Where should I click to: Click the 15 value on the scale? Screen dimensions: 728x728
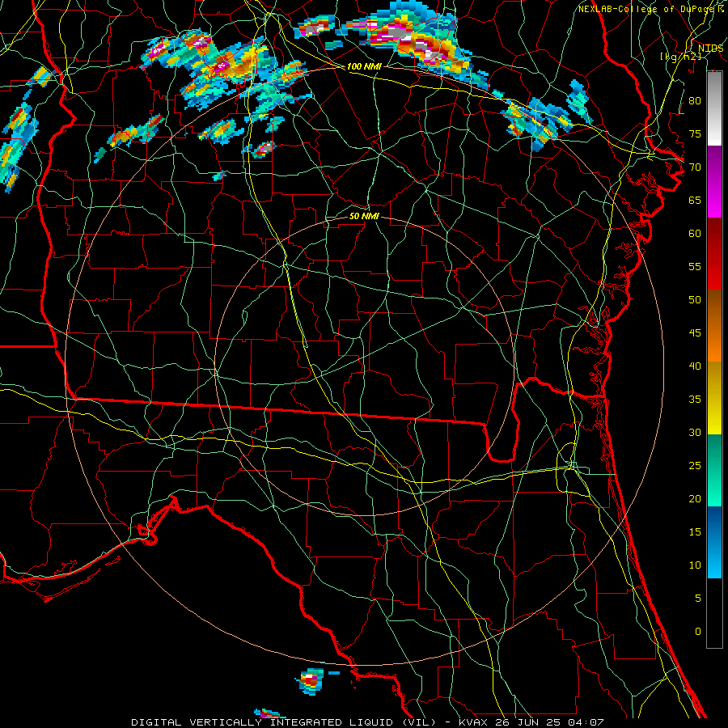tap(695, 531)
